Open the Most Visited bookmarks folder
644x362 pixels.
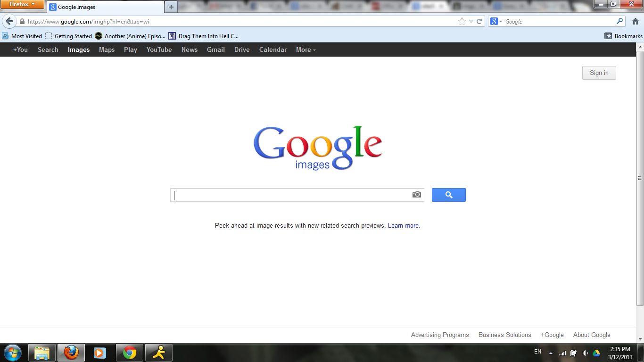pyautogui.click(x=22, y=36)
